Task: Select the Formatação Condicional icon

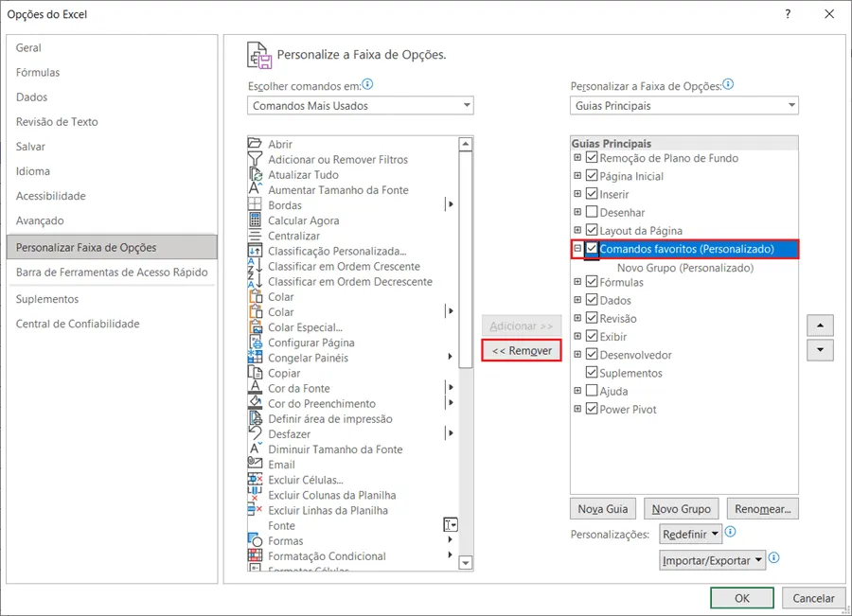Action: coord(255,555)
